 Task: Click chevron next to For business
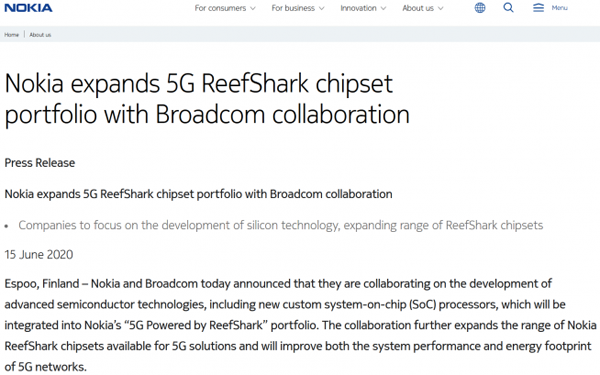(x=321, y=8)
